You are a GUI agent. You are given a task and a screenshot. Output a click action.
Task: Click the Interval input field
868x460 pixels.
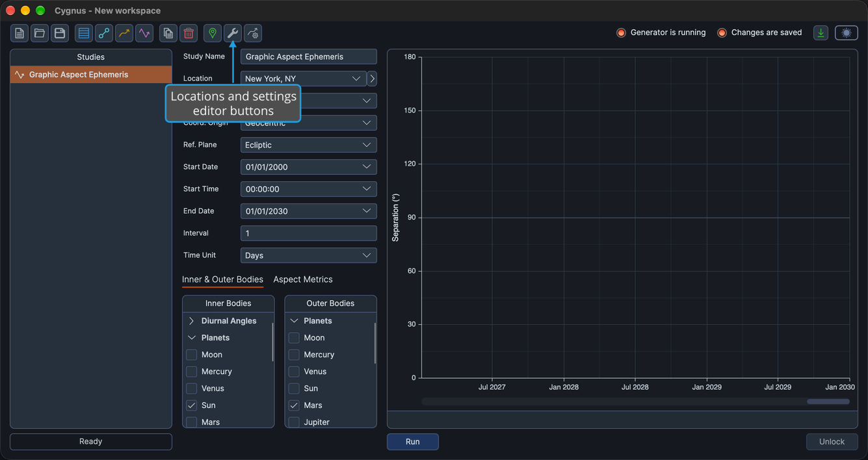coord(309,233)
